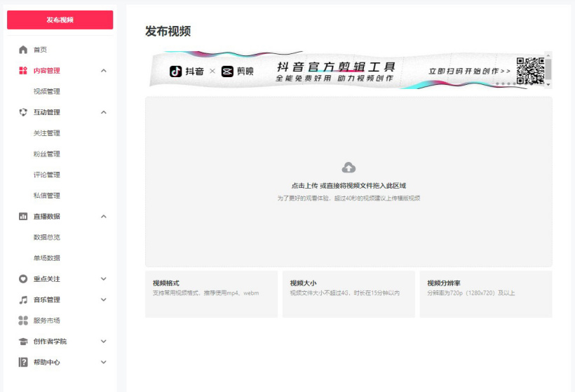Click the 视频大小 info card

(349, 294)
